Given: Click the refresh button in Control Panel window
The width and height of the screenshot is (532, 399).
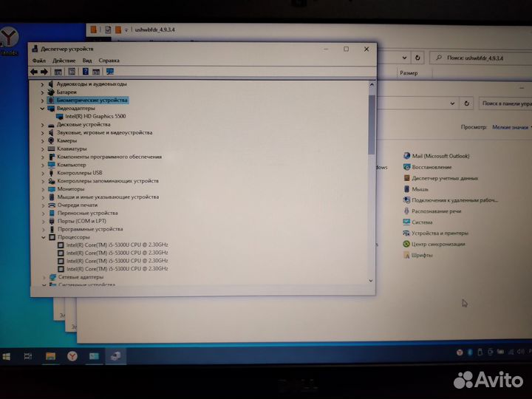Looking at the screenshot, I should pyautogui.click(x=466, y=103).
